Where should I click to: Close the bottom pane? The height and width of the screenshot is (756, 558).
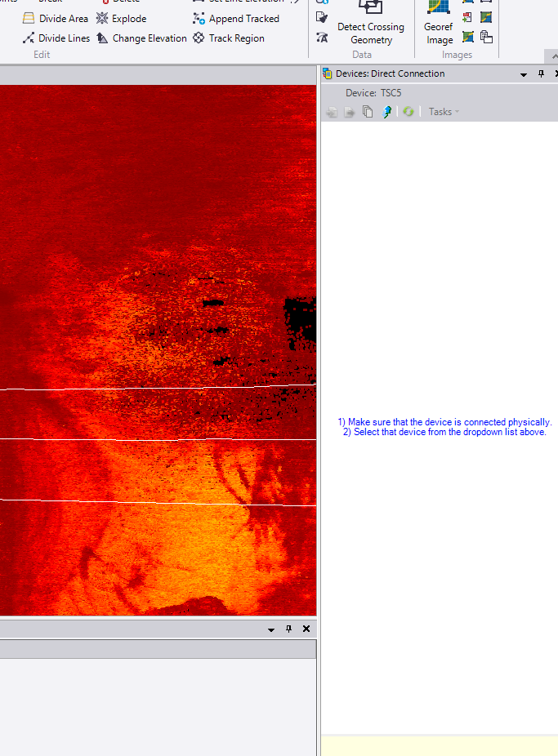click(306, 629)
